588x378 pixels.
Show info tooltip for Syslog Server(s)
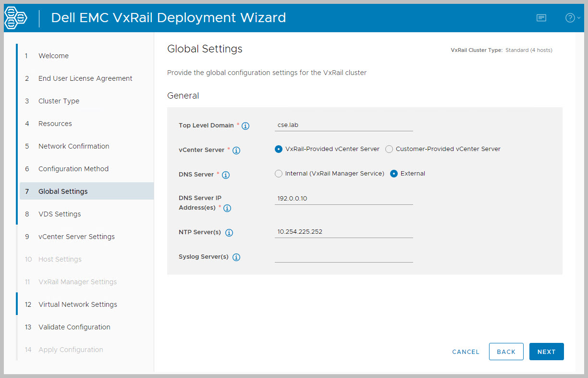pyautogui.click(x=236, y=257)
